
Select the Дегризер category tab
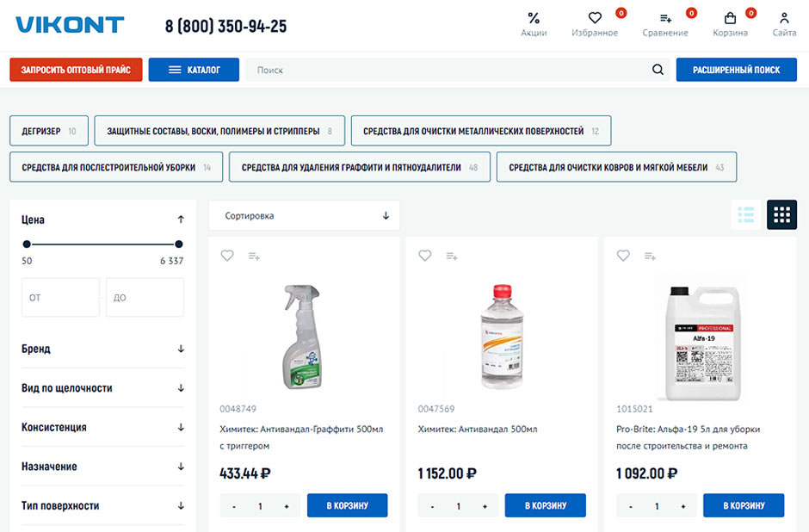click(x=48, y=131)
